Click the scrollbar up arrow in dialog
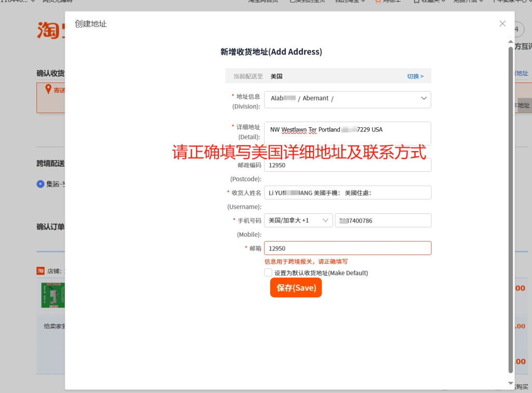 click(510, 43)
